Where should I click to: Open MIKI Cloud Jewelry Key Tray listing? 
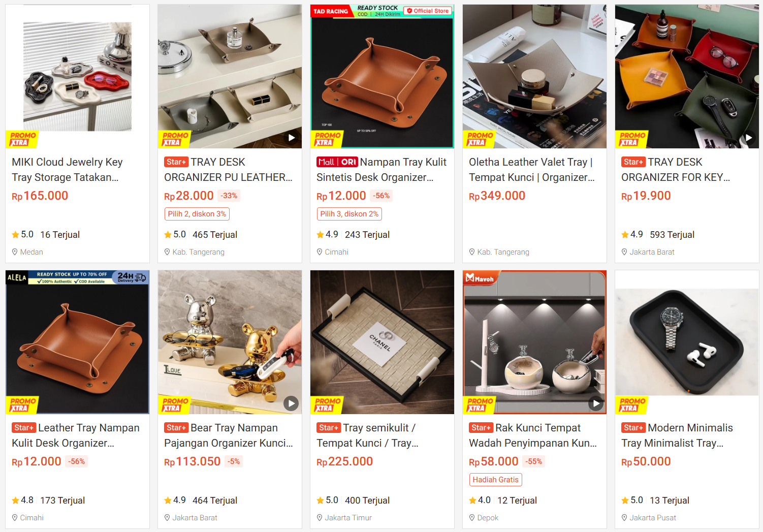click(67, 170)
